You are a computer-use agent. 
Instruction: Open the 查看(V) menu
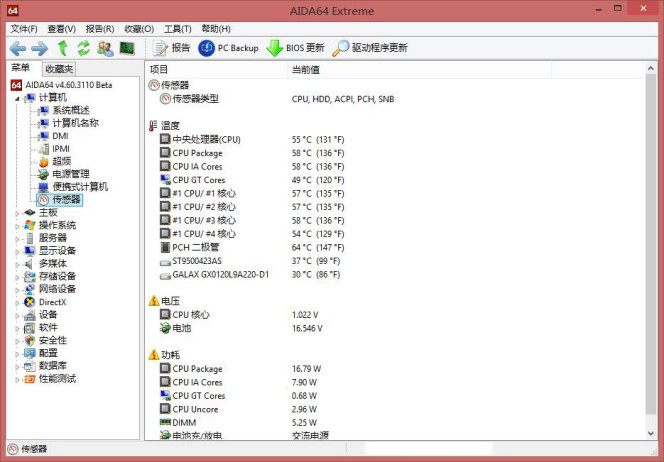(61, 29)
